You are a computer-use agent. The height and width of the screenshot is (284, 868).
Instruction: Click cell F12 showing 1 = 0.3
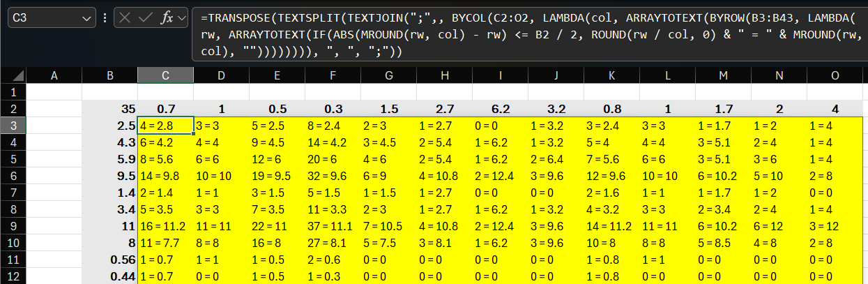pos(333,276)
